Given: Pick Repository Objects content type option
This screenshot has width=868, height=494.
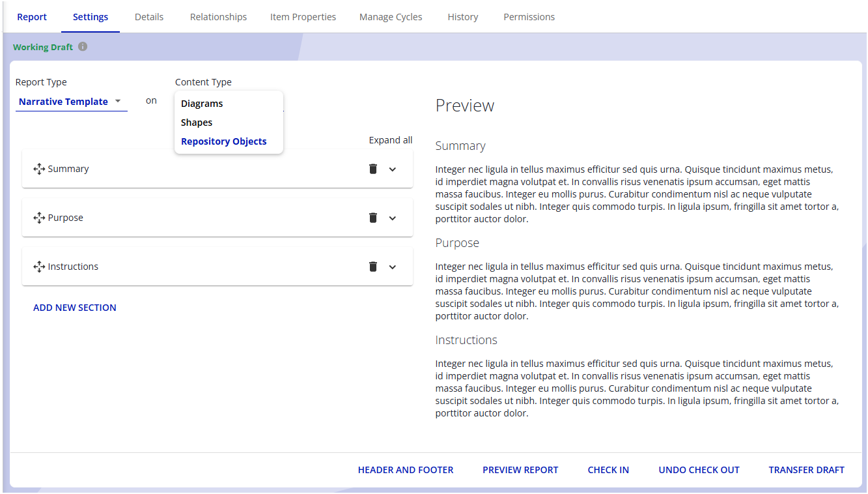Looking at the screenshot, I should pos(224,141).
